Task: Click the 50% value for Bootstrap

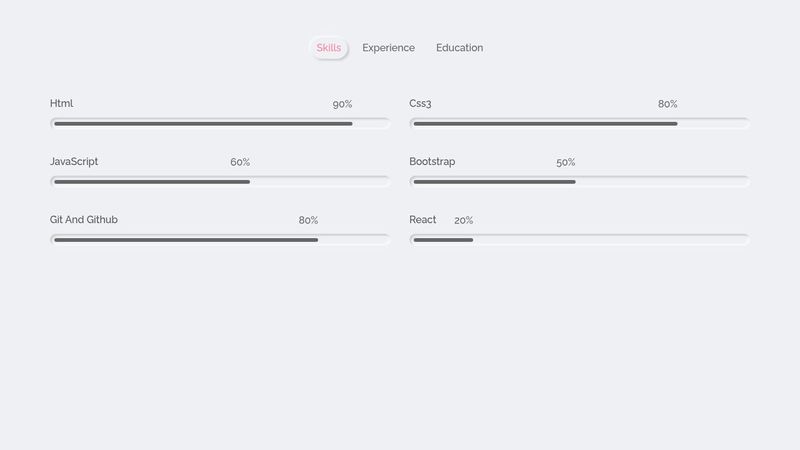Action: point(566,163)
